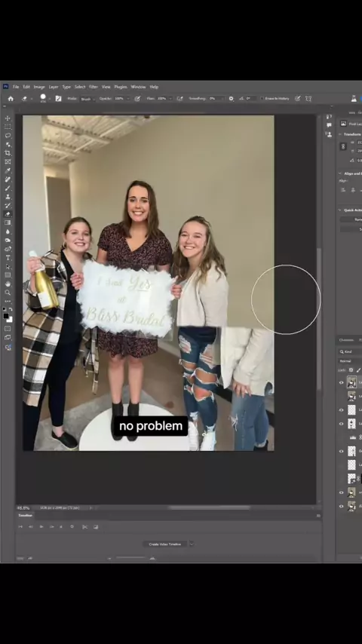Image resolution: width=362 pixels, height=644 pixels.
Task: Open the brush preset picker dropdown
Action: [x=50, y=99]
